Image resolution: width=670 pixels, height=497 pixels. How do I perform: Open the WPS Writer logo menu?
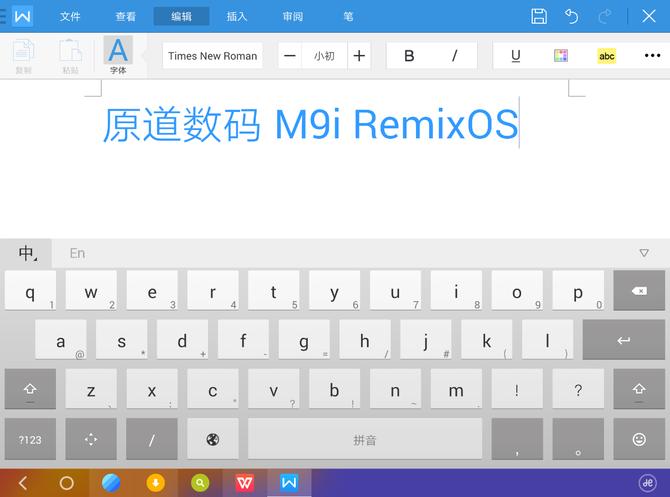[x=22, y=16]
